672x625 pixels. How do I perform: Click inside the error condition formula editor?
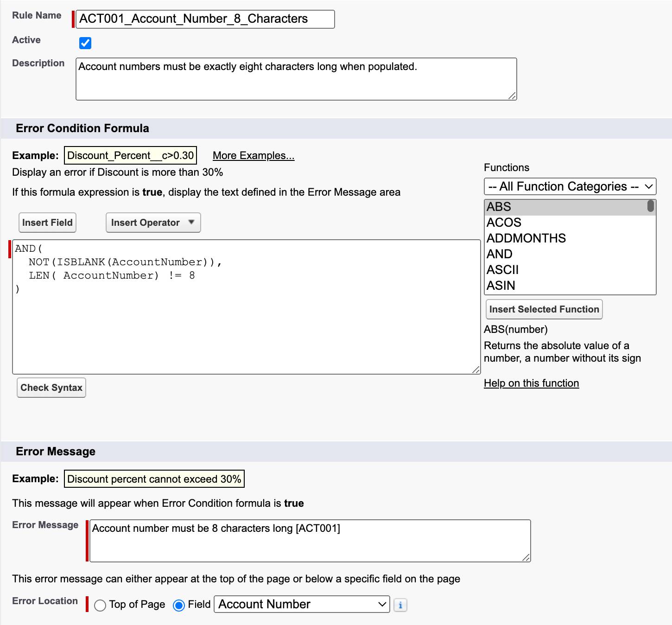(247, 307)
